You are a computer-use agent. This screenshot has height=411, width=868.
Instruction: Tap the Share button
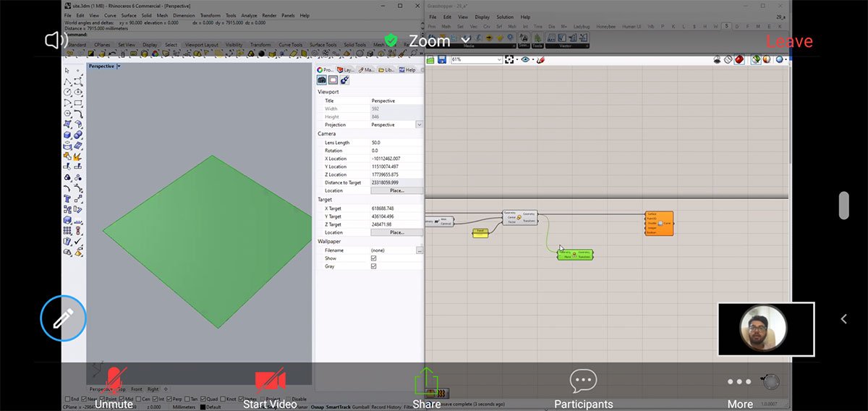click(x=427, y=389)
